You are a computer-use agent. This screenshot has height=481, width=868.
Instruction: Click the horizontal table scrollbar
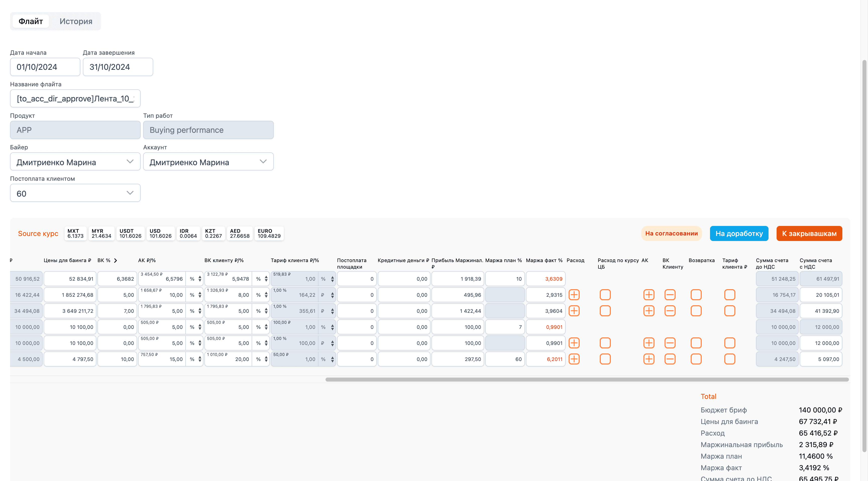click(x=587, y=380)
